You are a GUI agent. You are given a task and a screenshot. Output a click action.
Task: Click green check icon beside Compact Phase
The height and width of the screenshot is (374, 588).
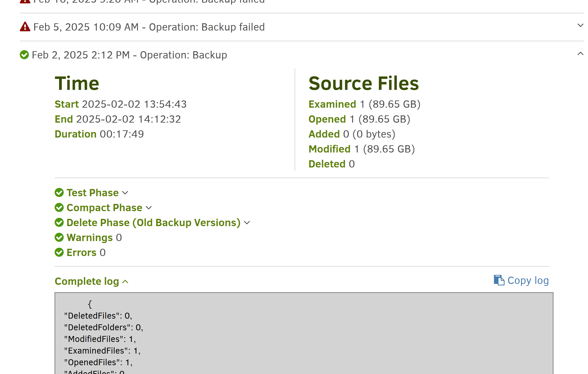[59, 207]
